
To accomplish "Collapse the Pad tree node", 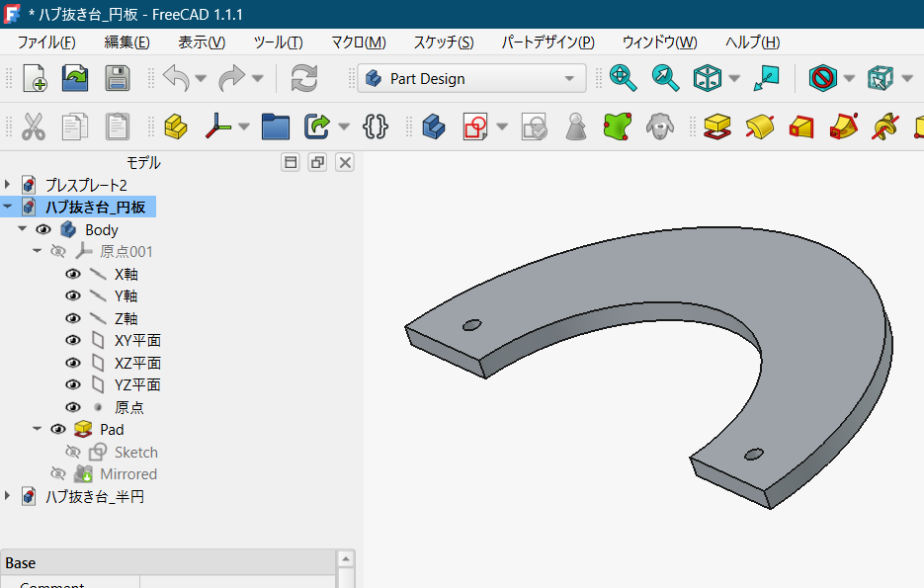I will coord(38,429).
